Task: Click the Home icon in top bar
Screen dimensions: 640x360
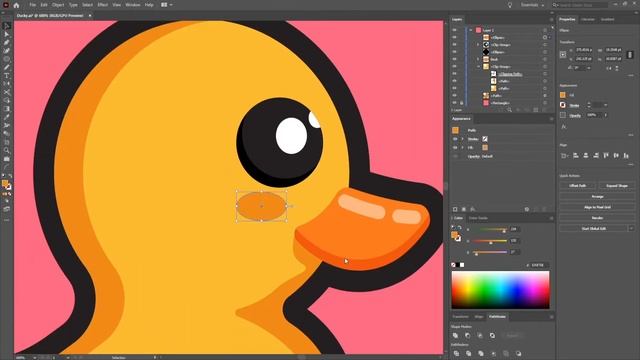Action: click(x=16, y=5)
